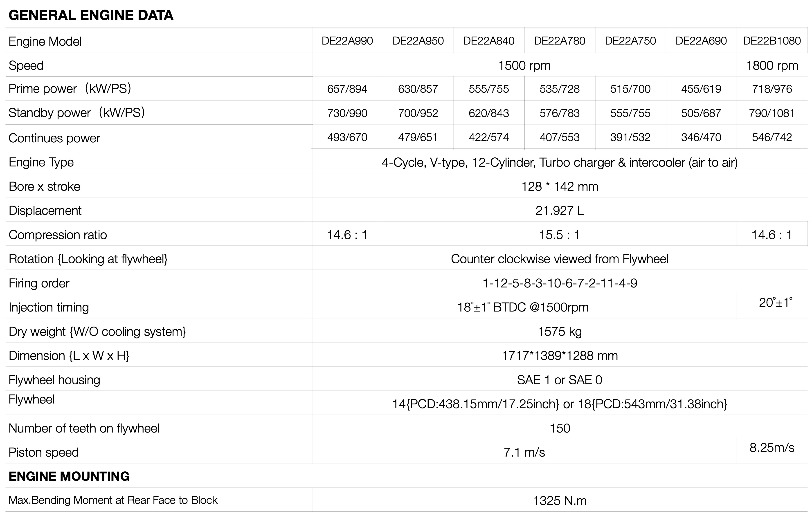This screenshot has width=812, height=518.
Task: Click Number of teeth on flywheel label
Action: click(x=84, y=428)
